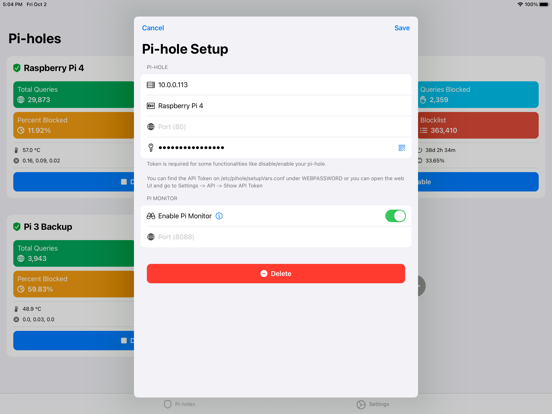Click the Wi-Fi status icon

click(x=520, y=4)
